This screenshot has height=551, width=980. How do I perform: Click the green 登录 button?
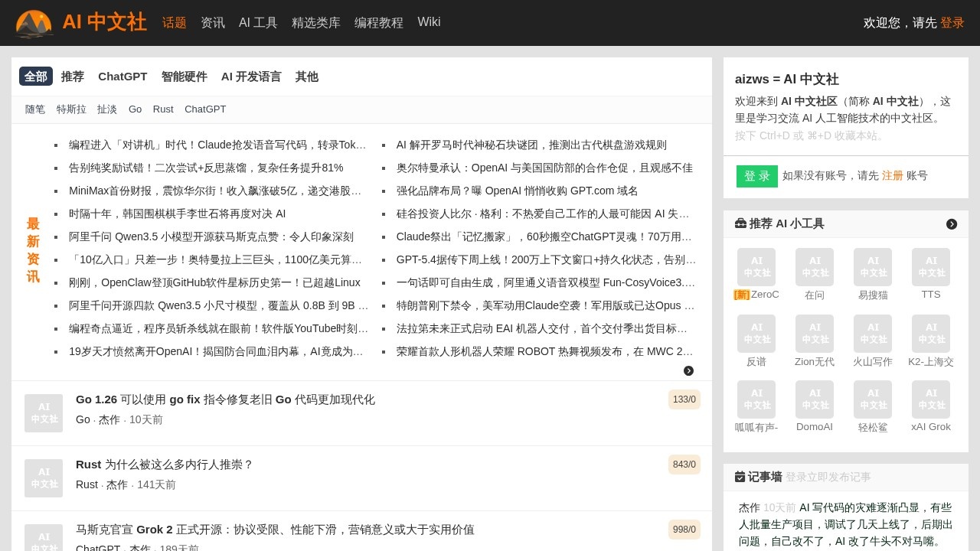(x=756, y=176)
